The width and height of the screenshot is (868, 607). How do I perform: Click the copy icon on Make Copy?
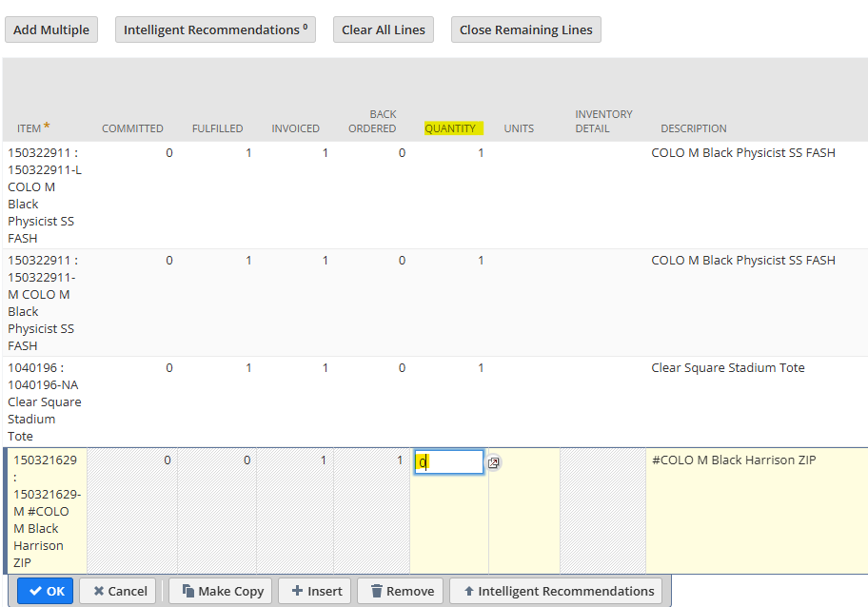pyautogui.click(x=188, y=591)
